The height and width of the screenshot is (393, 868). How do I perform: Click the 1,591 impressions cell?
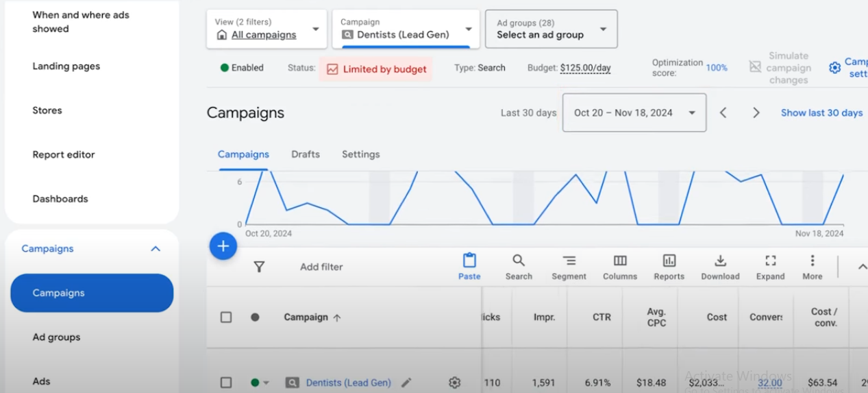tap(545, 383)
